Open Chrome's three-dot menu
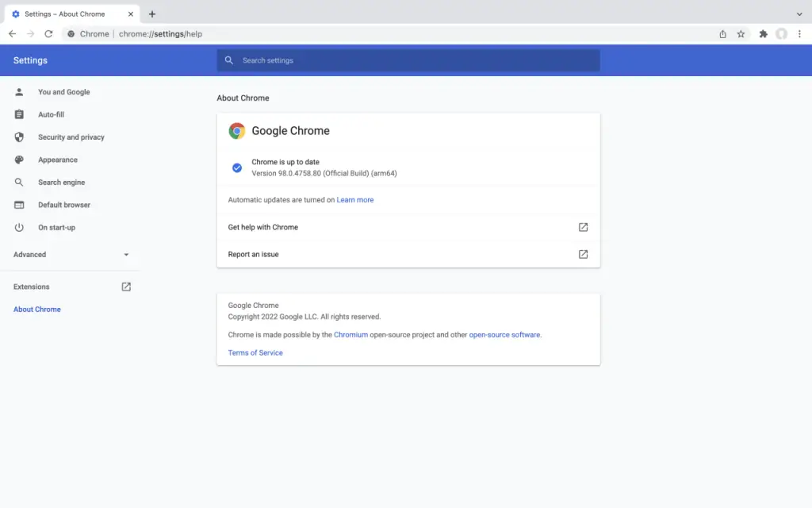Image resolution: width=812 pixels, height=508 pixels. point(799,34)
